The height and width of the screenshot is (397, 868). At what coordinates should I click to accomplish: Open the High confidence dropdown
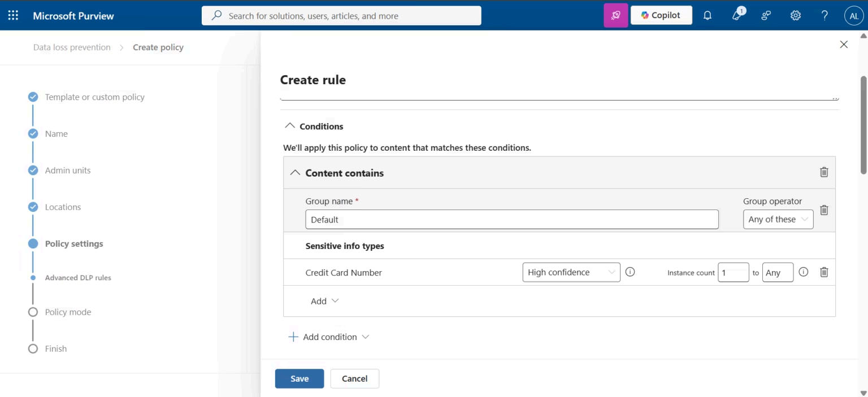[571, 272]
